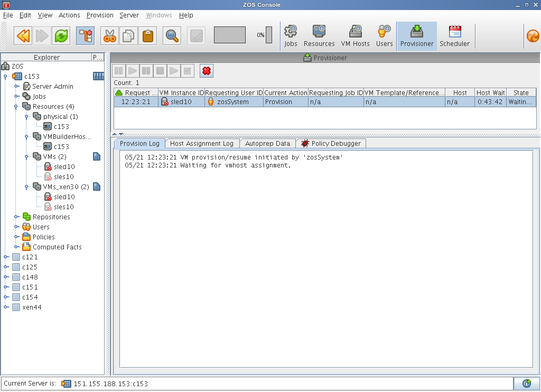The height and width of the screenshot is (392, 541).
Task: Expand the xen44 grid node
Action: pyautogui.click(x=6, y=307)
